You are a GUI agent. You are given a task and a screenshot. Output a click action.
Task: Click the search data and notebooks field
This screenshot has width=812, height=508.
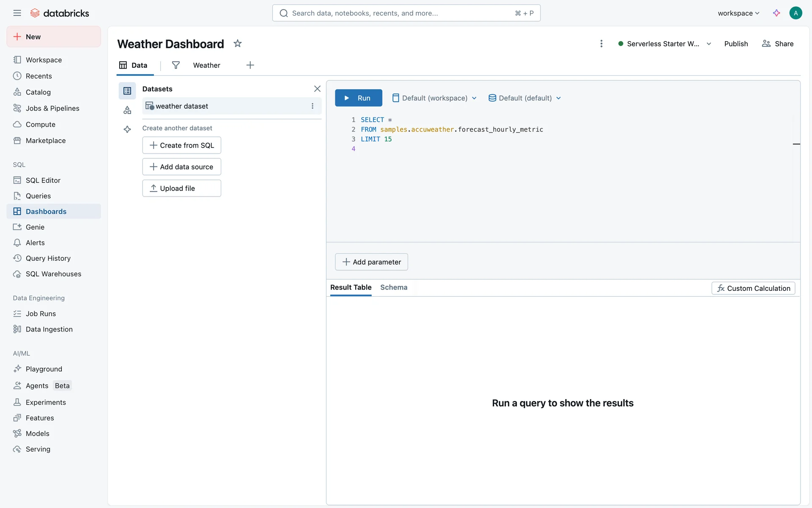pyautogui.click(x=406, y=13)
